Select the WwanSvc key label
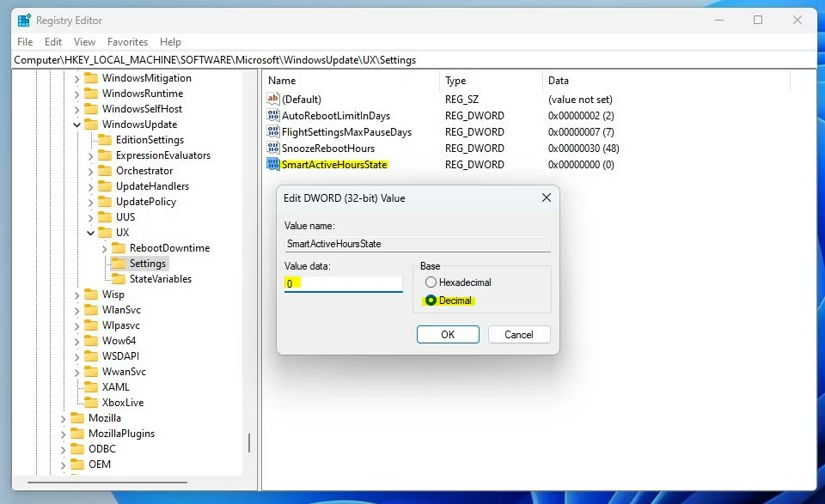This screenshot has width=825, height=504. tap(124, 372)
